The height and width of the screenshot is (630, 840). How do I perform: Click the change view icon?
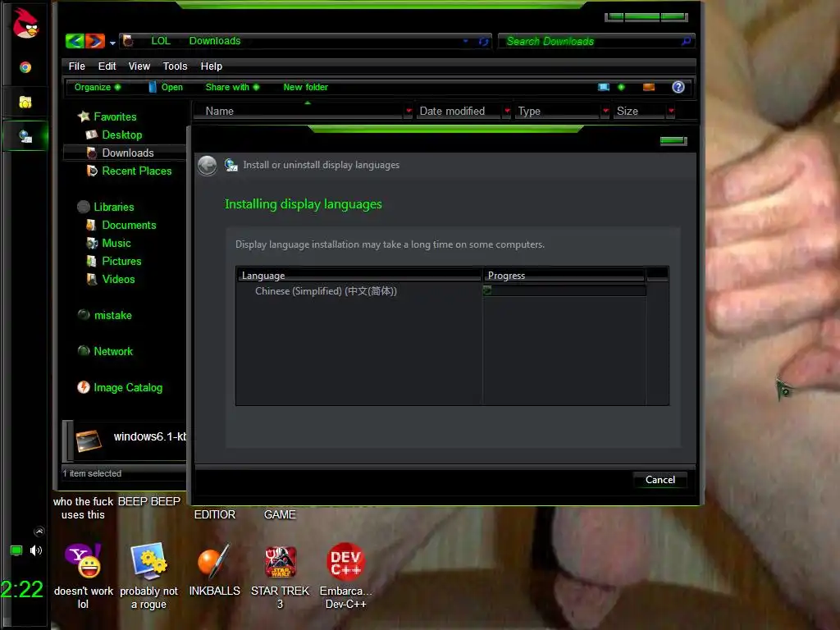[x=604, y=87]
